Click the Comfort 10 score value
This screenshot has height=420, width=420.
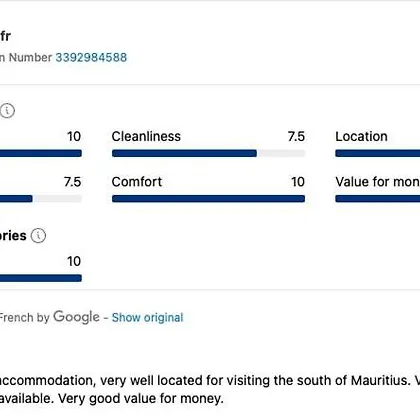298,182
